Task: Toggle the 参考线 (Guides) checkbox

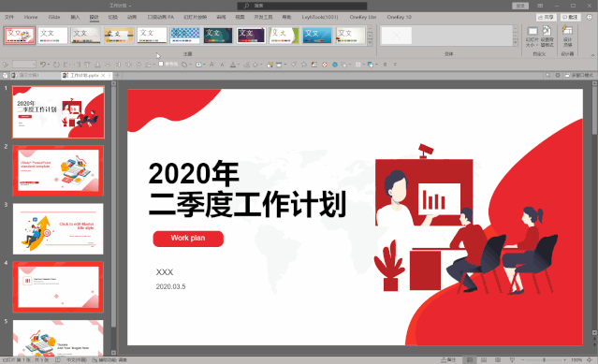Action: (x=161, y=64)
